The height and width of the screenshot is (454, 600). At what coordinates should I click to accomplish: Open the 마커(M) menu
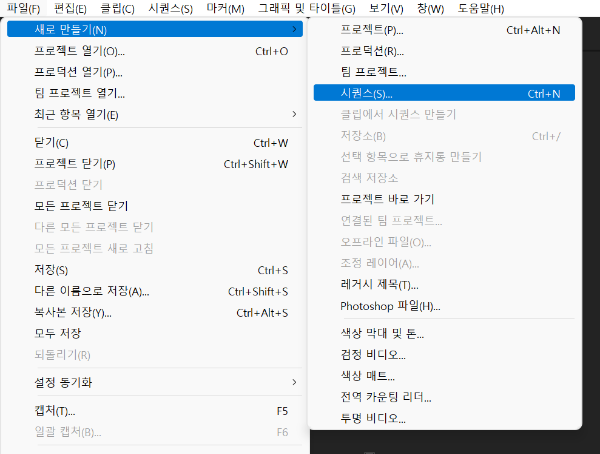(225, 8)
